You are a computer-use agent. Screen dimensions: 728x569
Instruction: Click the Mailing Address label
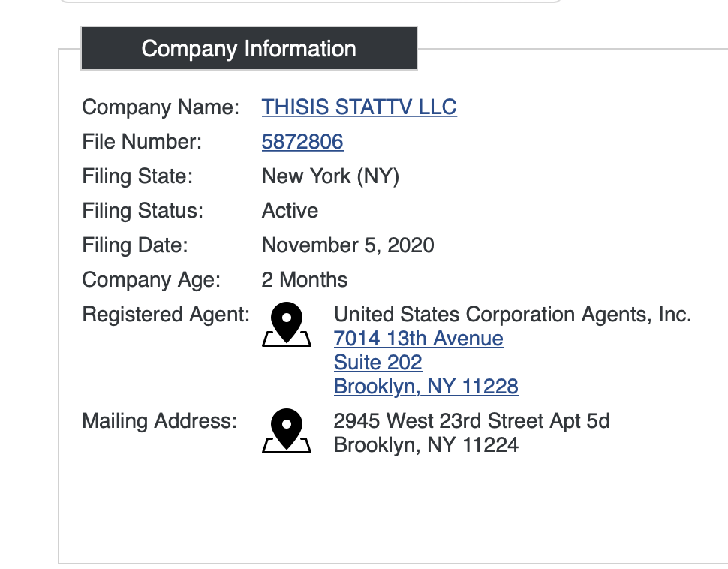click(x=159, y=421)
